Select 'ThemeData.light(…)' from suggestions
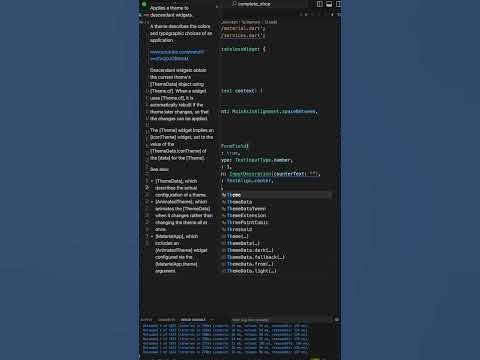Viewport: 480px width, 360px height. click(277, 271)
